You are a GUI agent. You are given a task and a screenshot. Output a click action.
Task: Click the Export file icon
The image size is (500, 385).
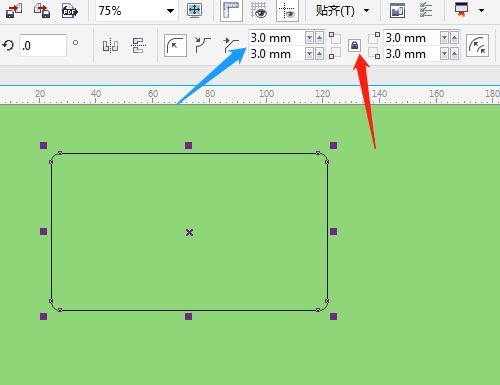[42, 10]
